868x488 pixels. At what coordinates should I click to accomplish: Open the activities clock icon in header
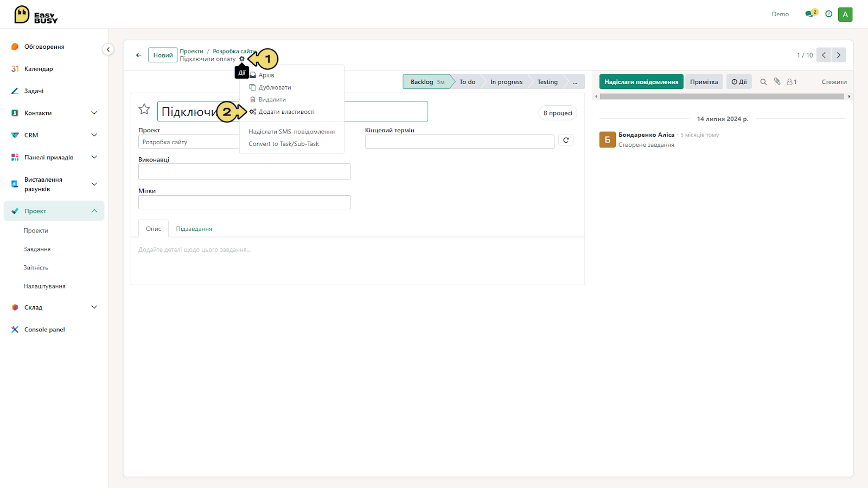point(828,14)
